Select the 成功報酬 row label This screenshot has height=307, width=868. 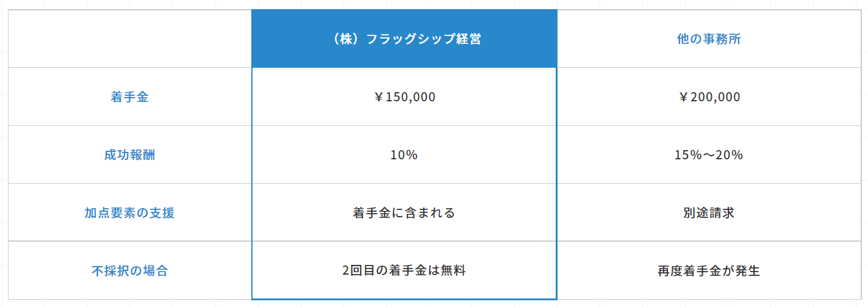(x=129, y=155)
